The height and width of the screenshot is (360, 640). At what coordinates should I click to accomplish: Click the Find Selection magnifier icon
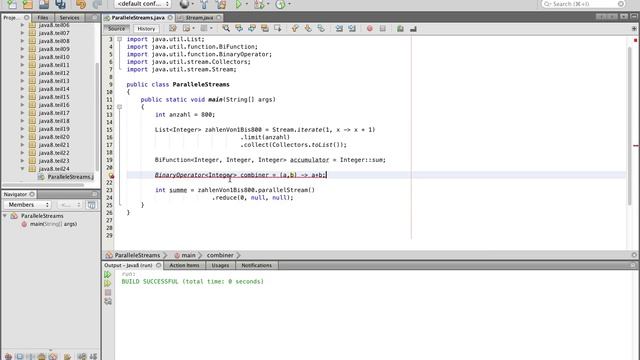(x=226, y=29)
